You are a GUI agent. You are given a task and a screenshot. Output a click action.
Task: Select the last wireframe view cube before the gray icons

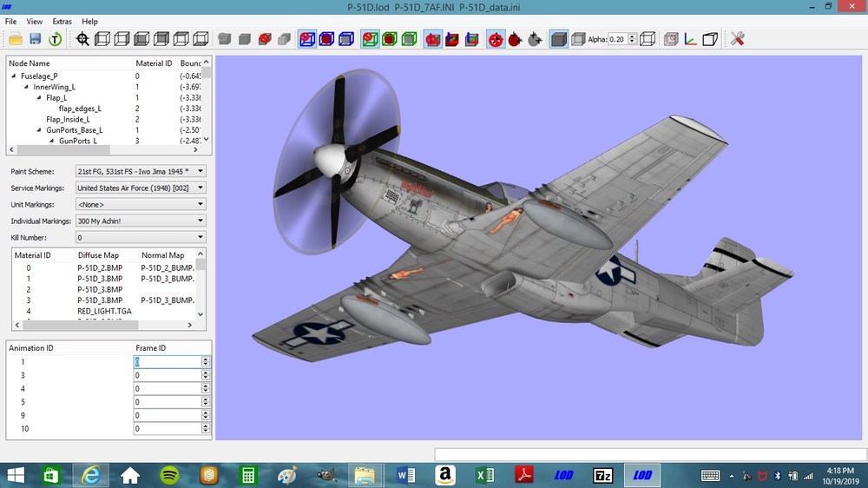(201, 39)
